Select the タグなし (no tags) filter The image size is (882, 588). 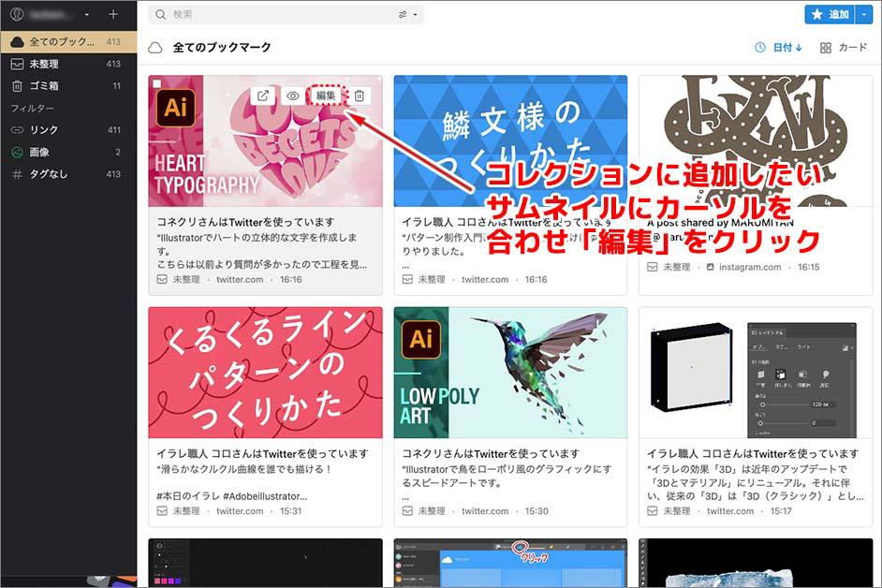tap(49, 174)
